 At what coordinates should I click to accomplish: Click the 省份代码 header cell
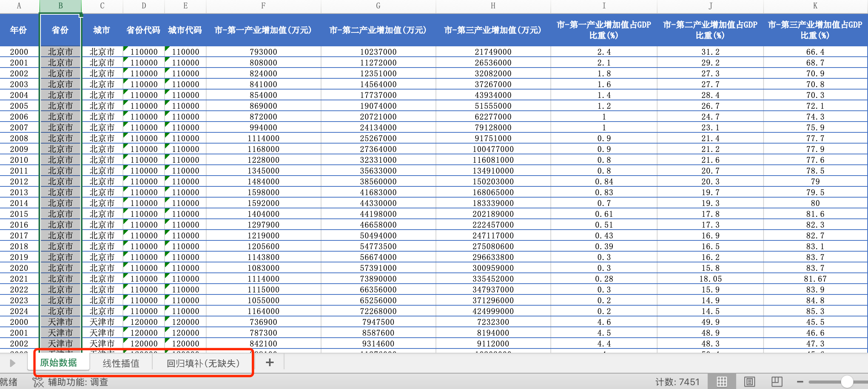coord(144,30)
